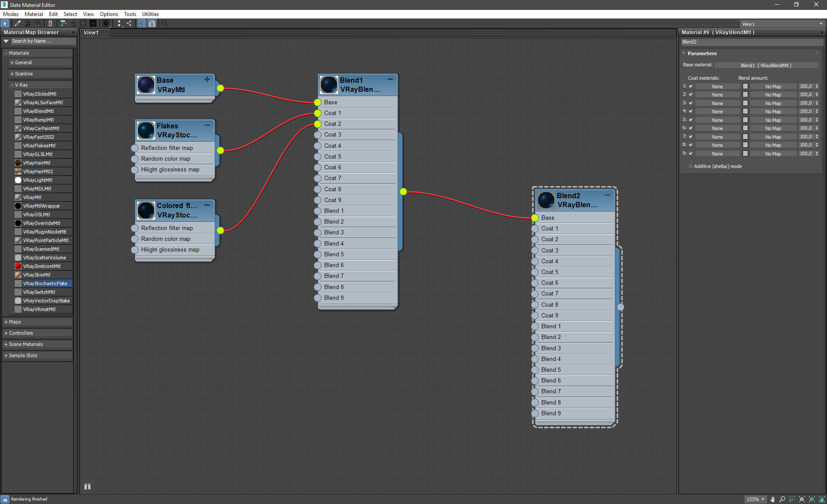Image resolution: width=827 pixels, height=504 pixels.
Task: Uncheck coat material 5 enable checkbox
Action: point(691,120)
